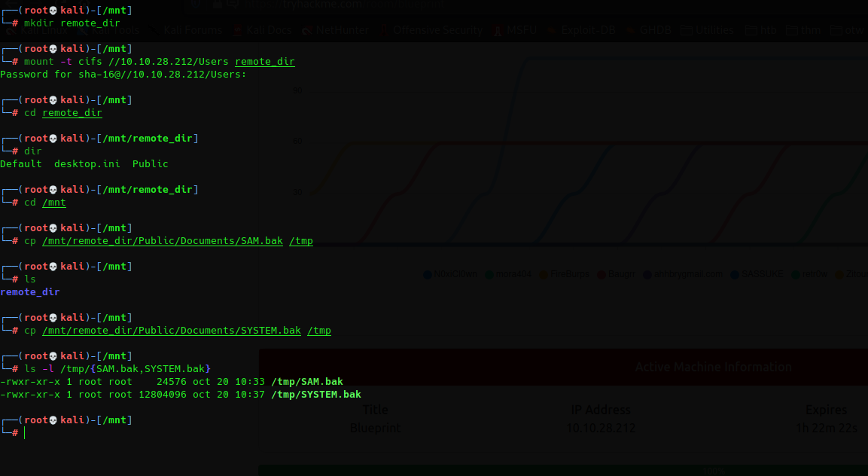Click the "cd remote_dir" command
868x476 pixels.
pyautogui.click(x=63, y=112)
